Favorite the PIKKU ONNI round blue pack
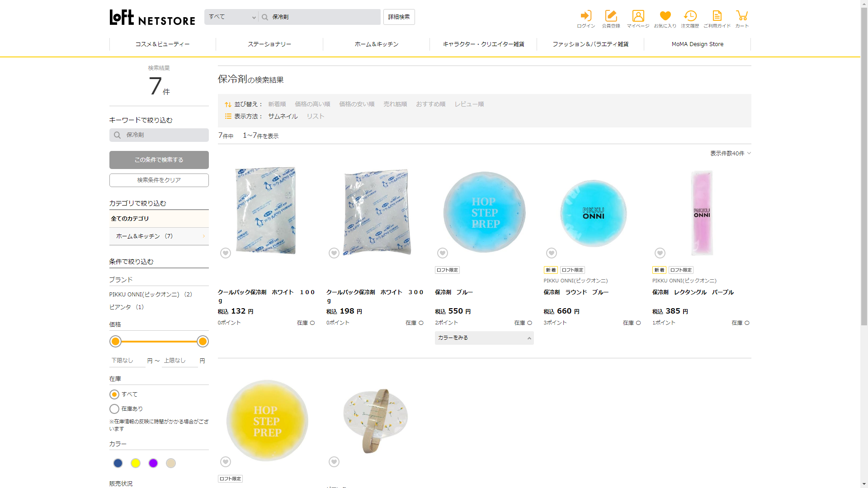Image resolution: width=868 pixels, height=488 pixels. click(551, 253)
